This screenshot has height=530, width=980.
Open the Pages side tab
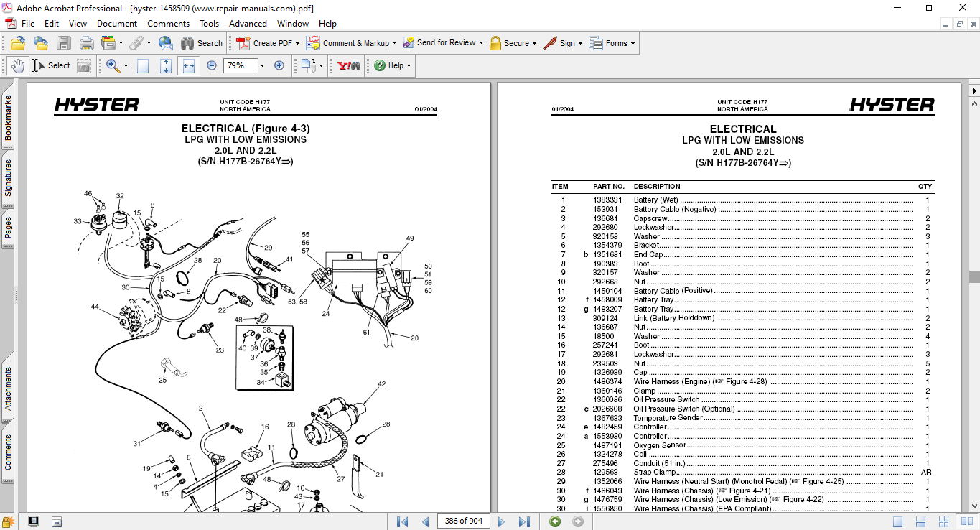coord(8,228)
